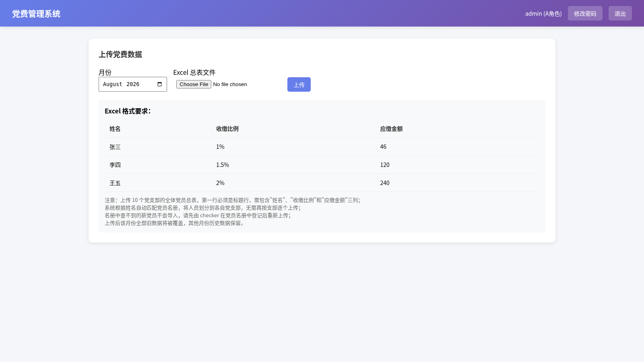Screen dimensions: 644x362
Task: Click the 修改密码 button
Action: [x=585, y=13]
